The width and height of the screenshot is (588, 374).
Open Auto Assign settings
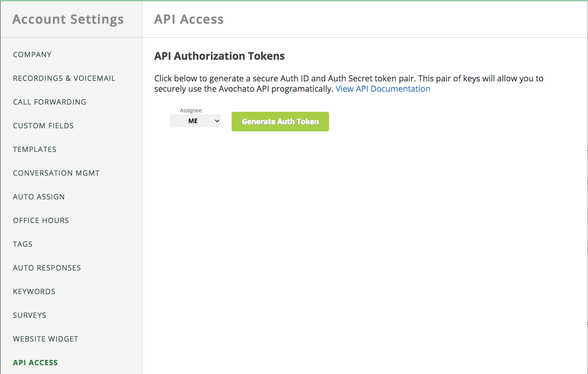click(x=39, y=197)
